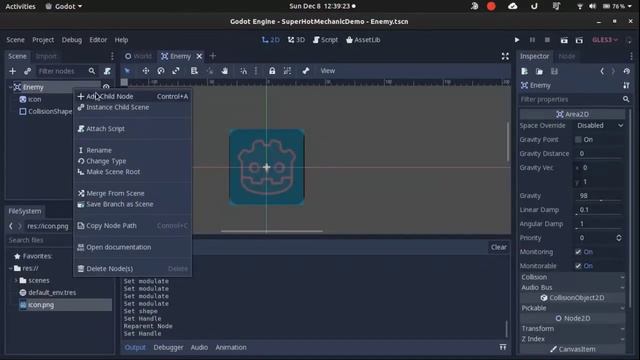Viewport: 640px width, 360px height.
Task: Expand the scenes folder in FileSystem
Action: click(16, 280)
